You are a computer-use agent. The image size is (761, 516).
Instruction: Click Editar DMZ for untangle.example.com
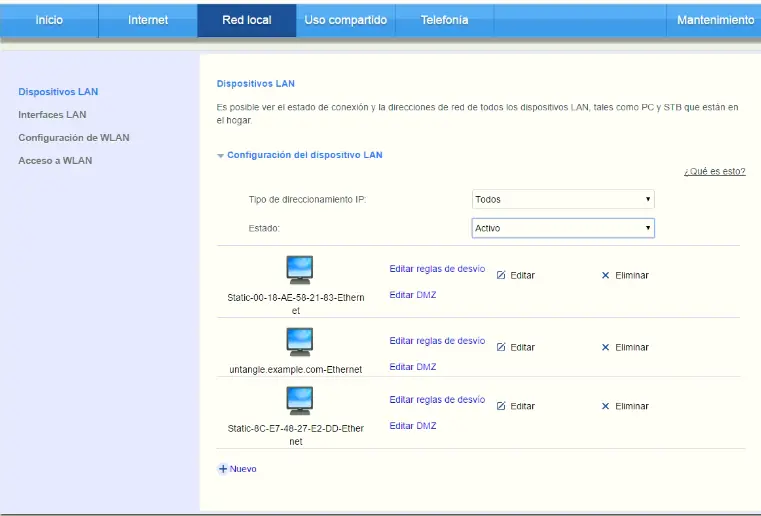[413, 366]
